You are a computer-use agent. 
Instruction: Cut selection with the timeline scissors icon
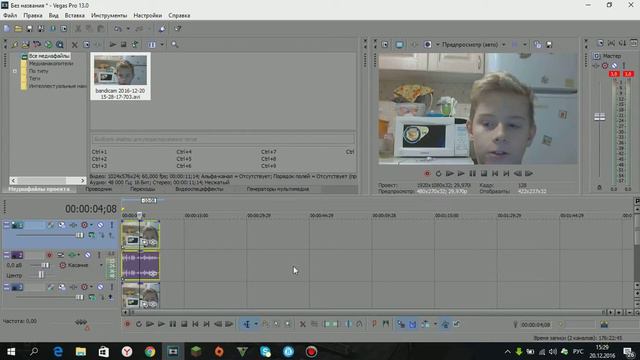[x=302, y=324]
